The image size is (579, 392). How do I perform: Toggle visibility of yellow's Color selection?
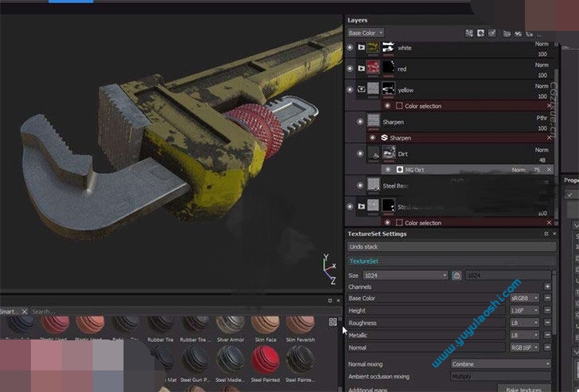388,106
